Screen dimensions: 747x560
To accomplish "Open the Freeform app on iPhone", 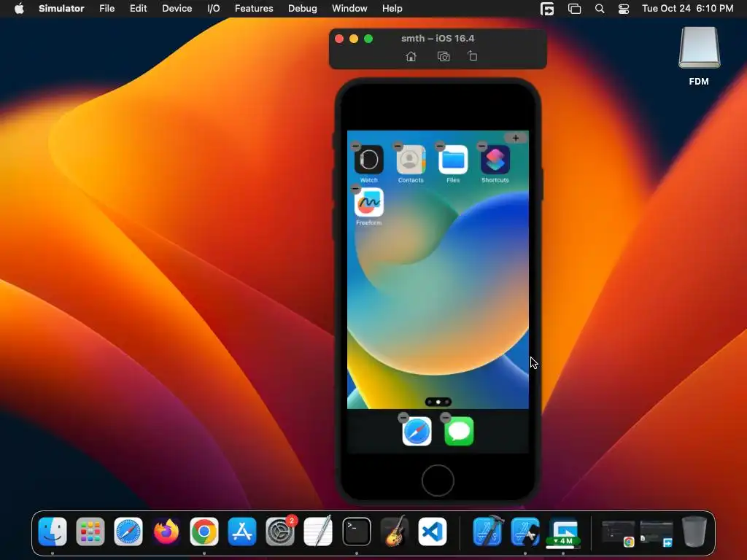I will tap(368, 203).
